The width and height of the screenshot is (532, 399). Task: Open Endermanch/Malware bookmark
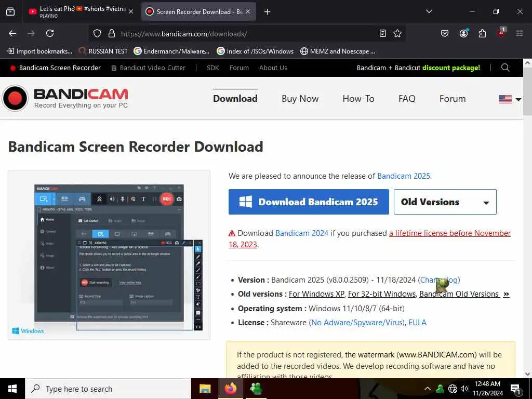[x=171, y=51]
